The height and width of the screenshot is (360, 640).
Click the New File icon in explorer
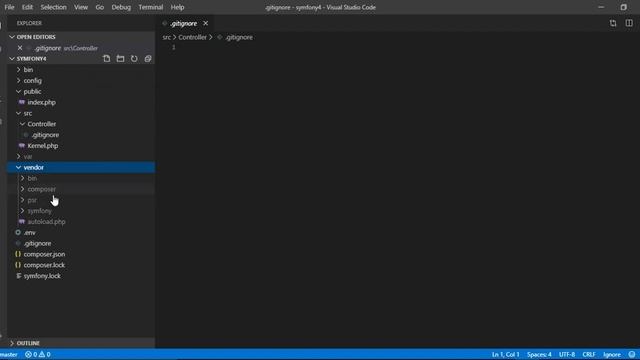[x=107, y=59]
